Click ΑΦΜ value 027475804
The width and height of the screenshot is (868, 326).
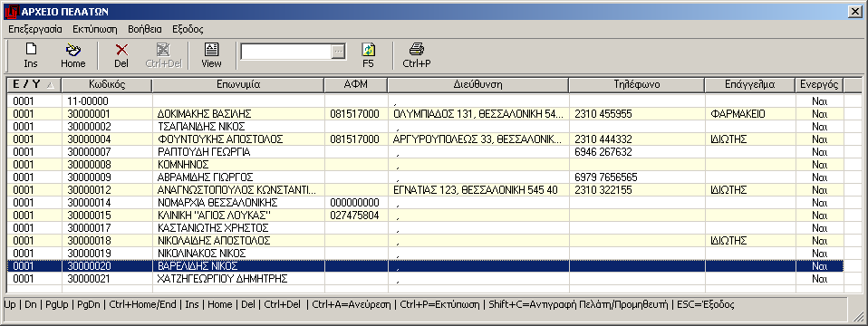coord(355,216)
